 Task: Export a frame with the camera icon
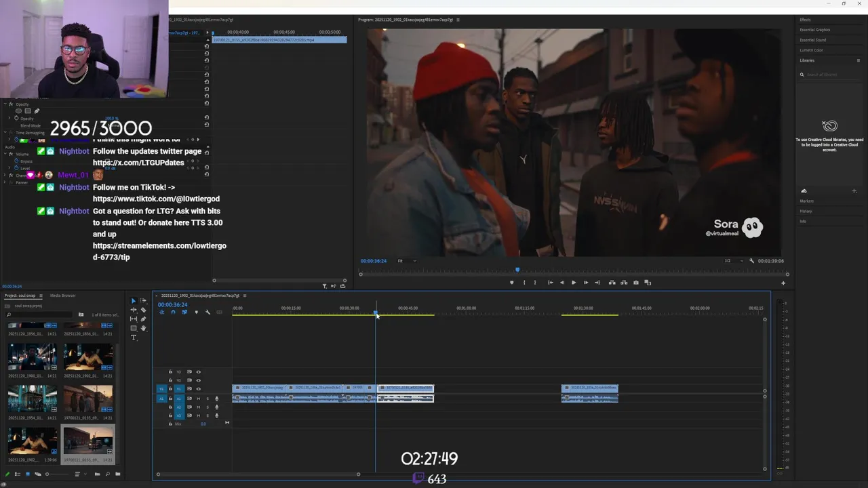[x=636, y=283]
